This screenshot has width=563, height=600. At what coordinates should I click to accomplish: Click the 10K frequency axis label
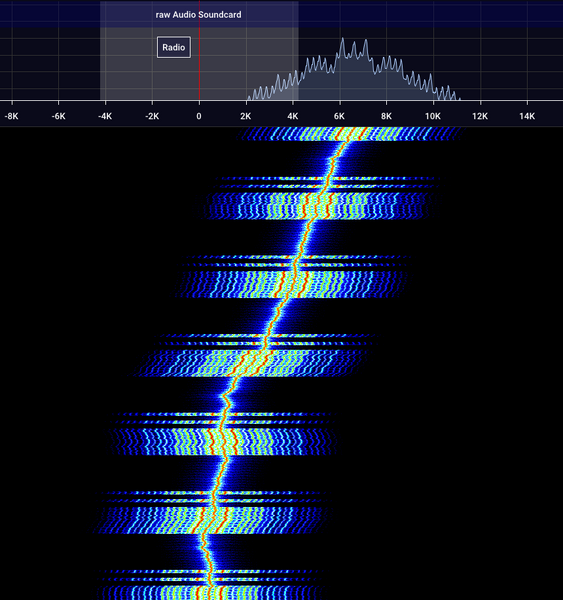pyautogui.click(x=433, y=116)
